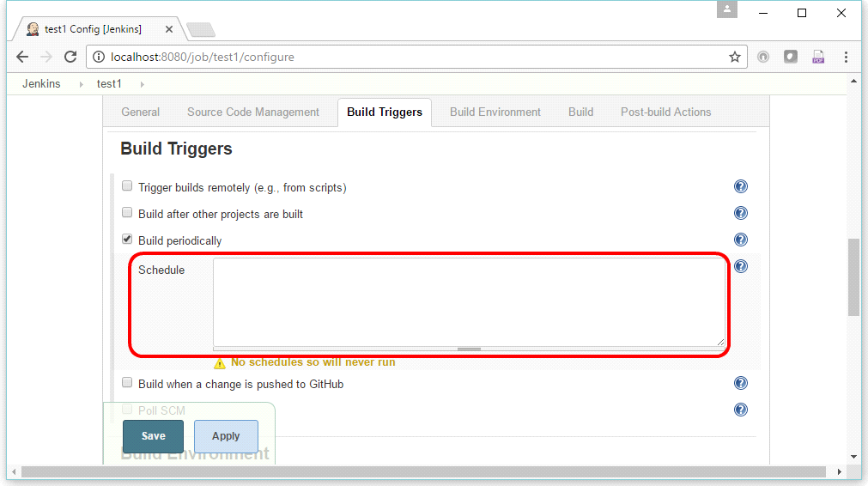Click the PDF extension icon

point(818,57)
